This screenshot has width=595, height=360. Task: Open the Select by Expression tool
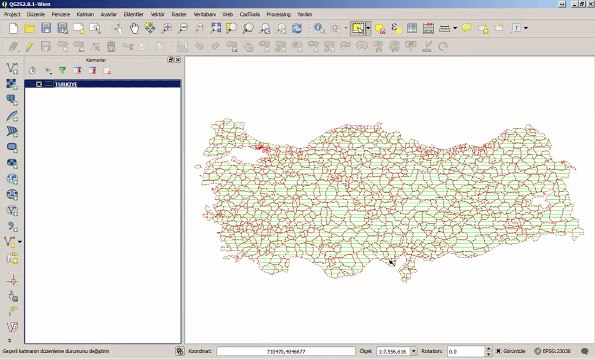(x=396, y=28)
